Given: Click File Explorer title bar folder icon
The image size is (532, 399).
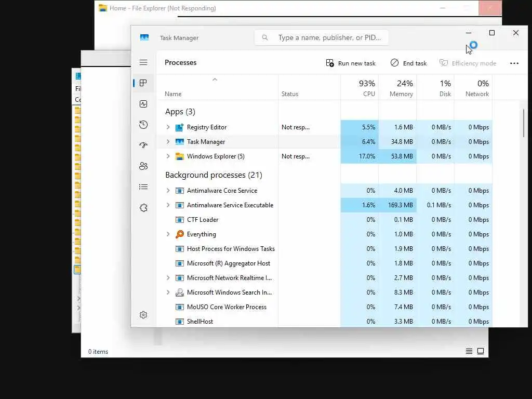Looking at the screenshot, I should click(103, 8).
